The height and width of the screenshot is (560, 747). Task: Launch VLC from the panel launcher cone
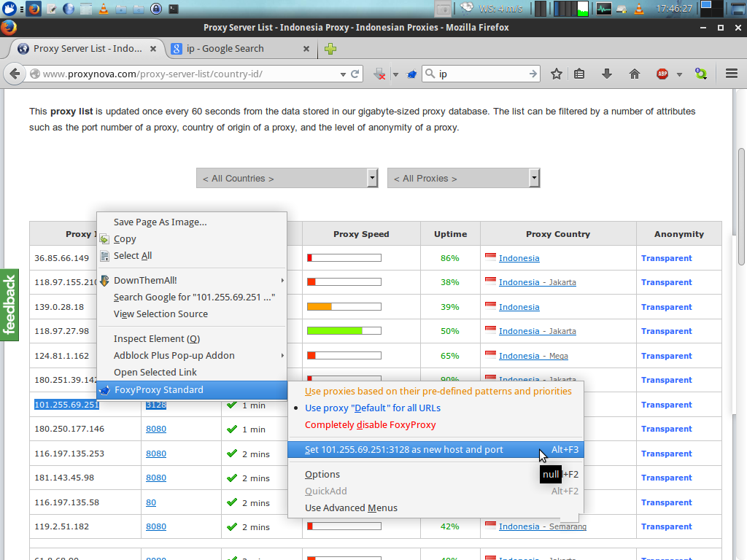pos(104,9)
